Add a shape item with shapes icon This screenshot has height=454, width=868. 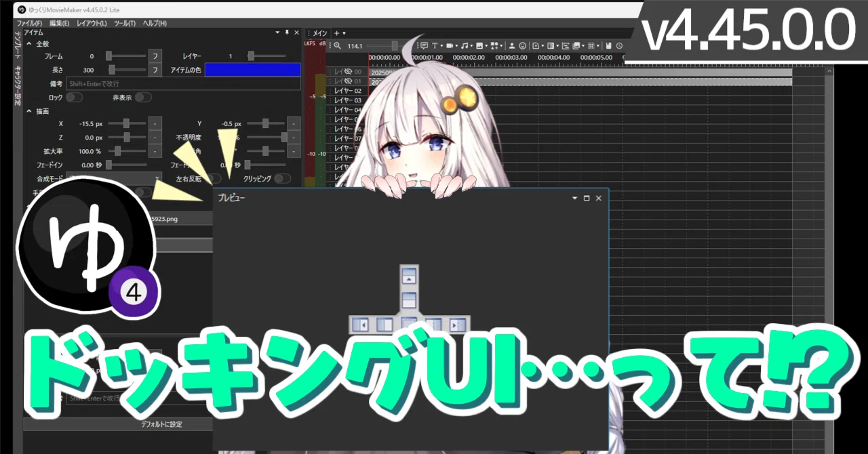[494, 45]
